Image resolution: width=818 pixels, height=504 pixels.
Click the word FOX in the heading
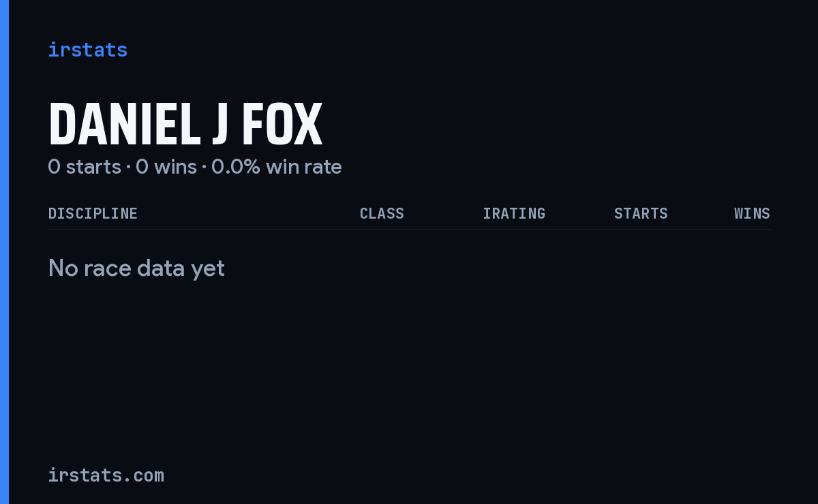[x=282, y=124]
